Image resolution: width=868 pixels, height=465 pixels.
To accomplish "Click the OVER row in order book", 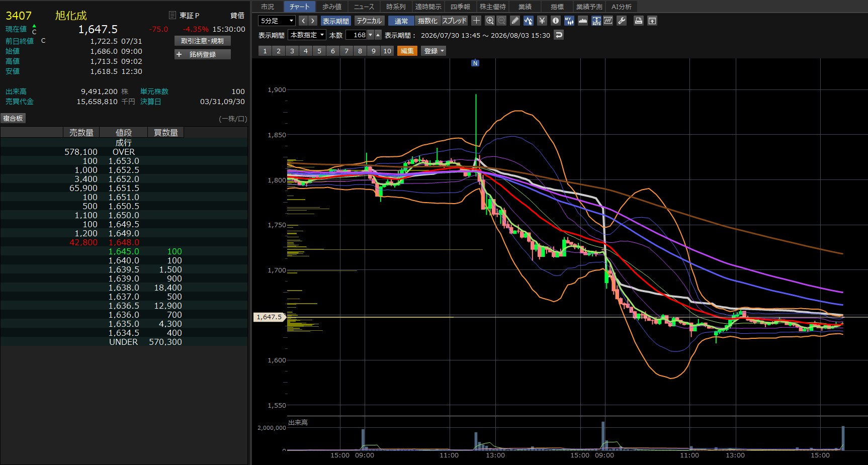I will [x=124, y=152].
